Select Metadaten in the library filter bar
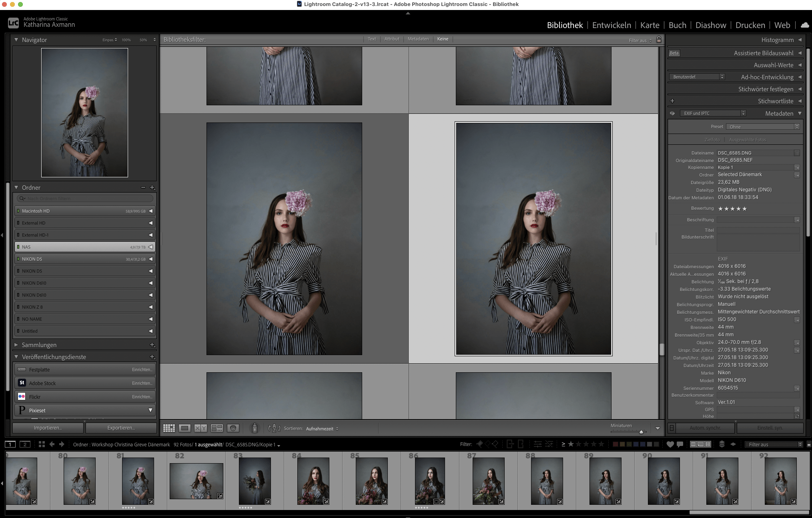Viewport: 812px width, 518px height. [418, 39]
